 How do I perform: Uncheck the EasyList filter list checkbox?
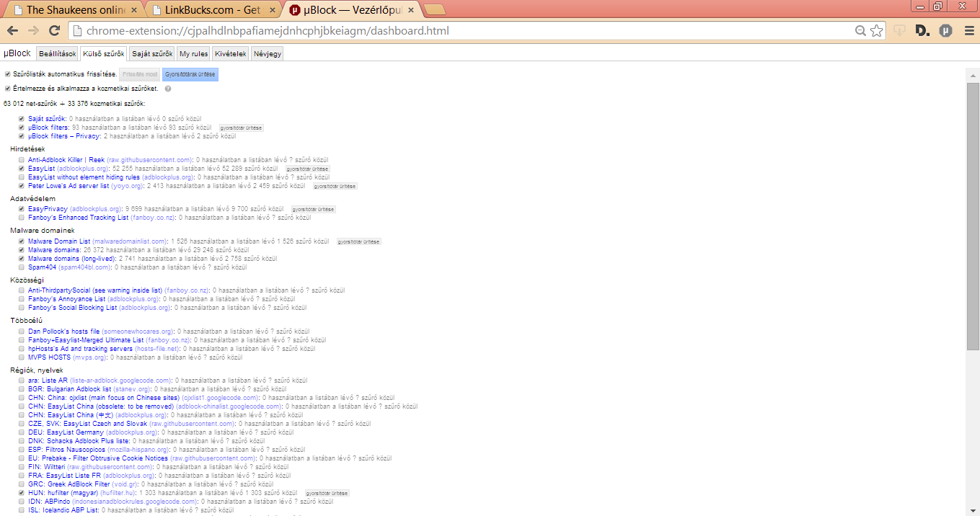coord(22,169)
